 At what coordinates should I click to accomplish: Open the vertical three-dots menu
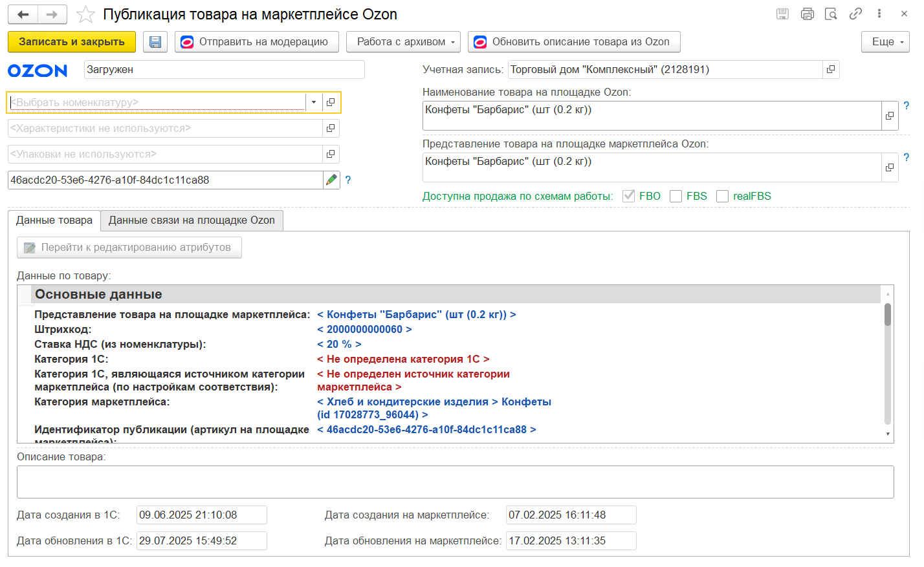(x=879, y=14)
